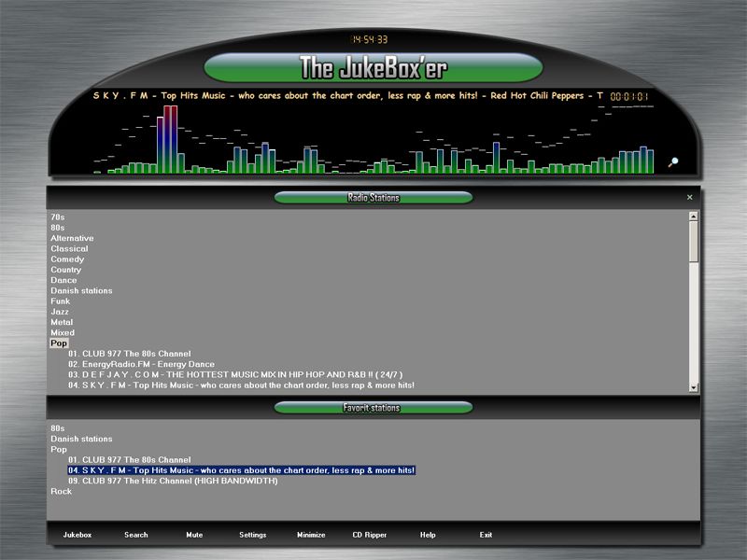This screenshot has width=747, height=560.
Task: Expand Danish stations in Radio Stations list
Action: (x=81, y=290)
